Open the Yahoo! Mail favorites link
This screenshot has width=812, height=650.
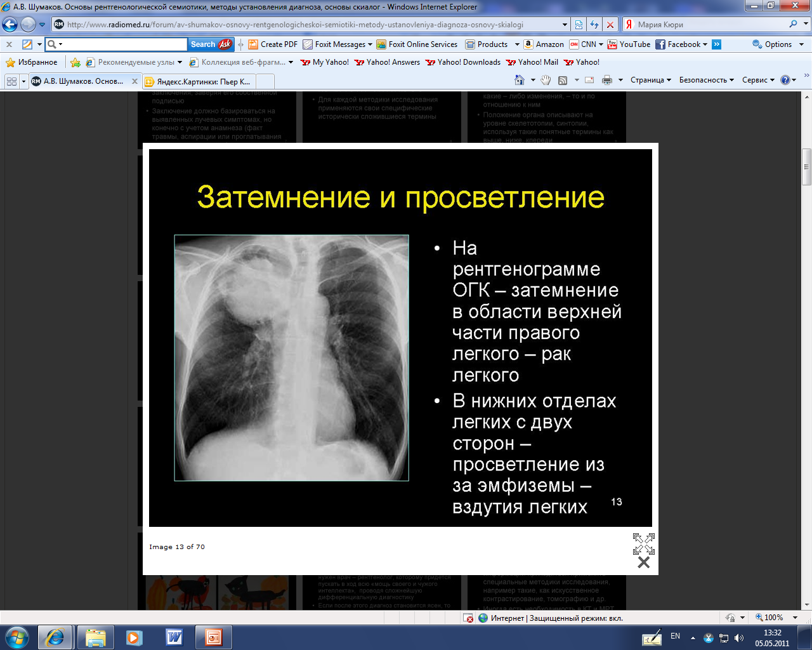tap(532, 62)
